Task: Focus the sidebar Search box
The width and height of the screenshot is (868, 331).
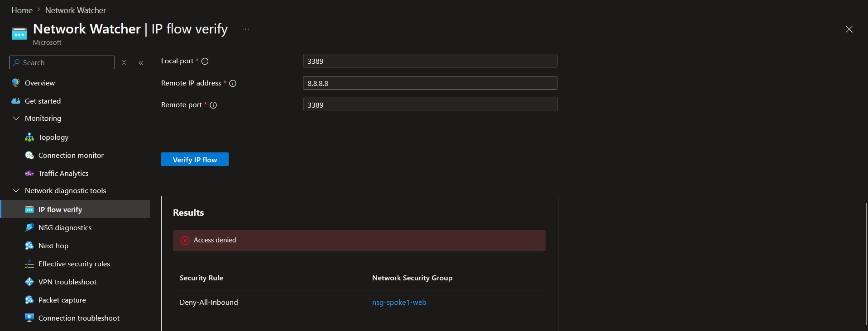Action: coord(62,62)
